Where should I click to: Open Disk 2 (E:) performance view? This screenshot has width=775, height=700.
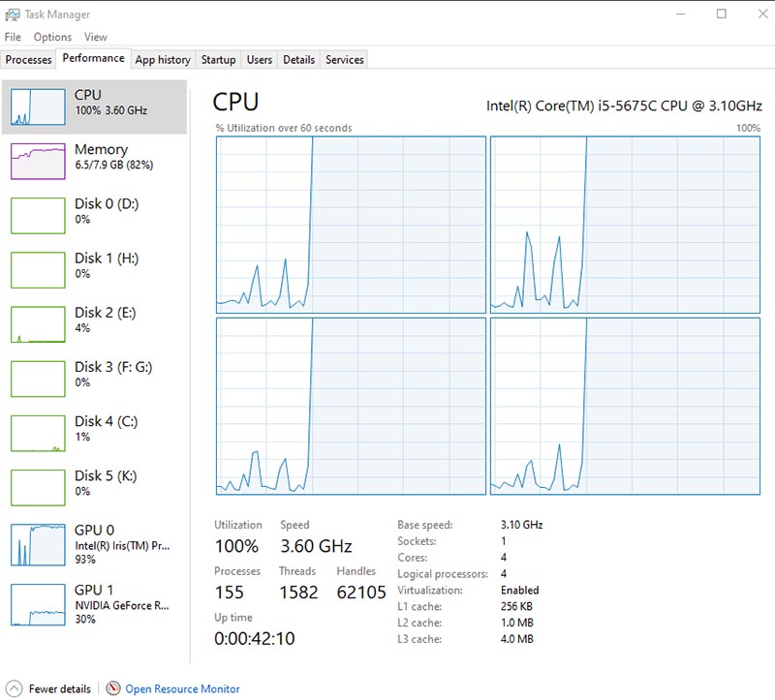pos(94,324)
